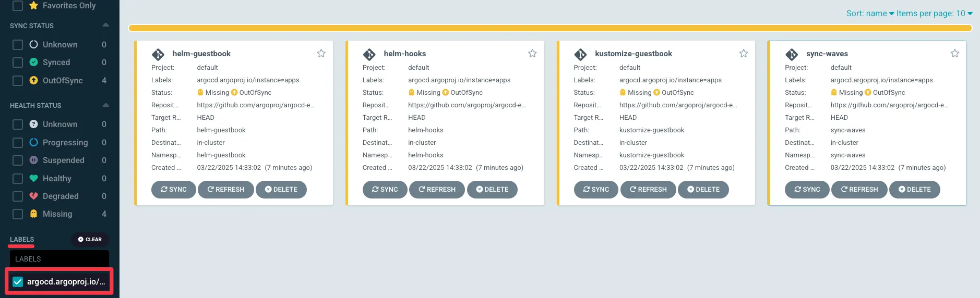Refresh the helm-hooks application
The height and width of the screenshot is (298, 980).
pyautogui.click(x=437, y=190)
